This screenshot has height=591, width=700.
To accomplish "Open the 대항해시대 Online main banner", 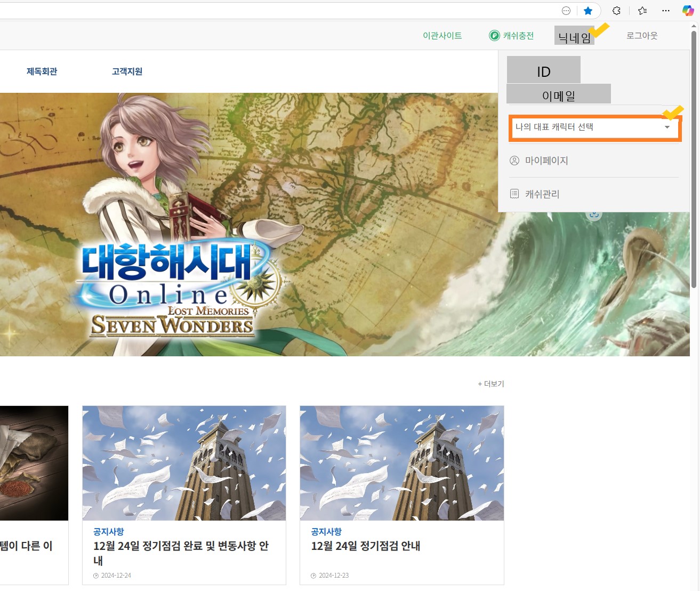I will (345, 225).
